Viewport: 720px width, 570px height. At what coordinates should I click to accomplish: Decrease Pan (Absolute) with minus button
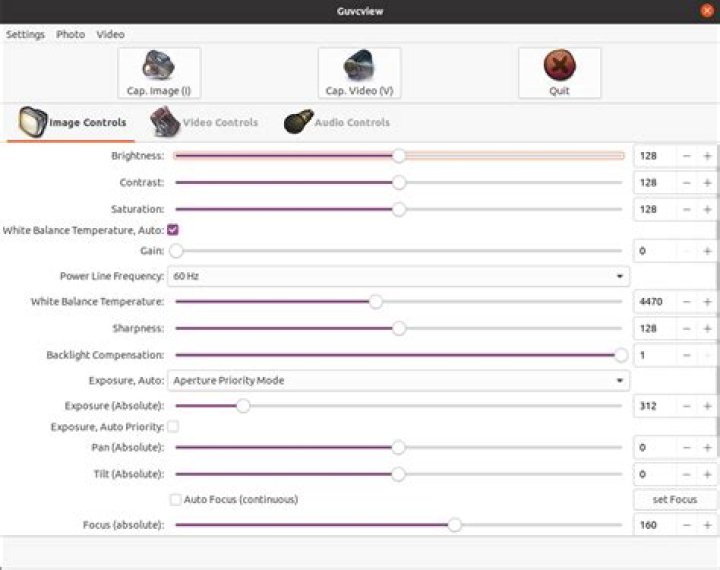pos(686,448)
